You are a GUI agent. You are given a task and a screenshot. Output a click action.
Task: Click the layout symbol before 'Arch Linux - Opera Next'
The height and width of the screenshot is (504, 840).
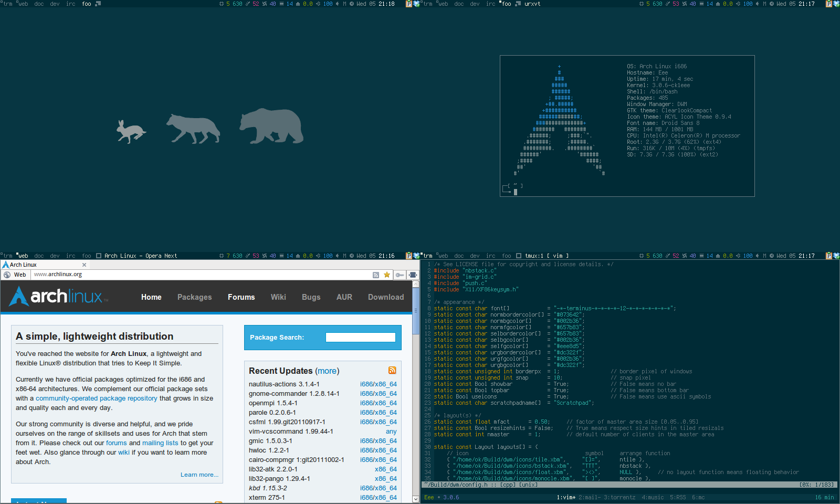tap(98, 256)
